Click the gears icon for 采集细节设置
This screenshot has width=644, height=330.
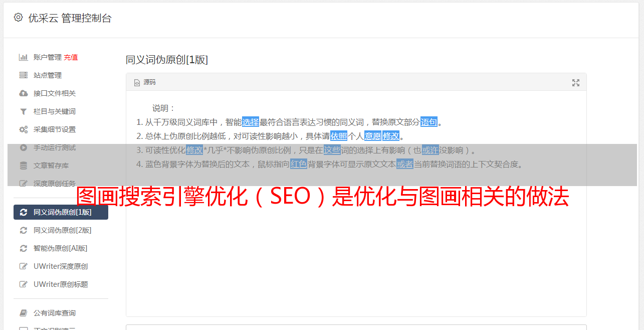coord(23,129)
